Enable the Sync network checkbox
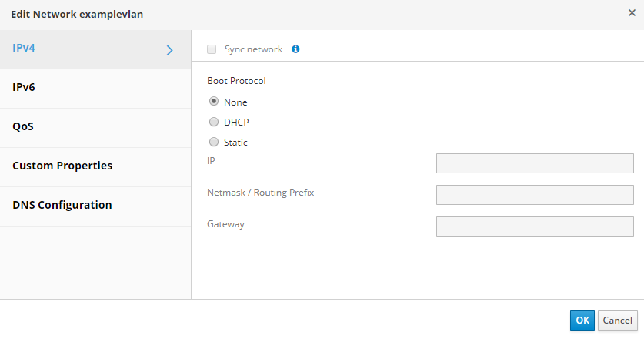The height and width of the screenshot is (339, 644). [212, 49]
